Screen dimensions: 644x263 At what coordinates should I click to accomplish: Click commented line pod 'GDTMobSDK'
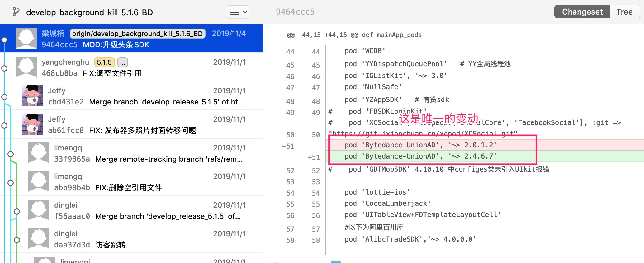click(439, 169)
